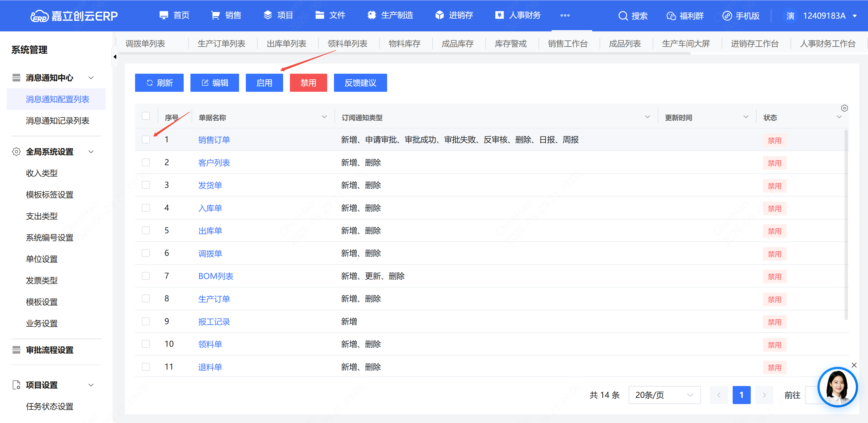Click the 进销存 box icon
Screen dimensions: 868x423
(x=439, y=15)
